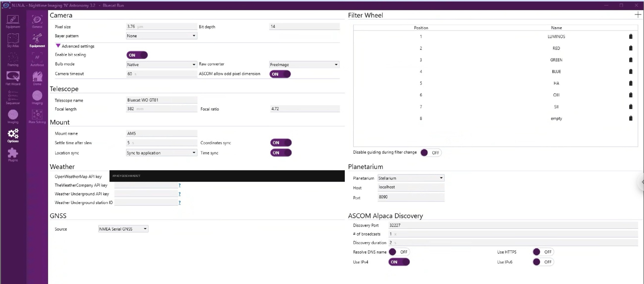Toggle Enable bit scaling switch
The height and width of the screenshot is (284, 644).
tap(137, 55)
